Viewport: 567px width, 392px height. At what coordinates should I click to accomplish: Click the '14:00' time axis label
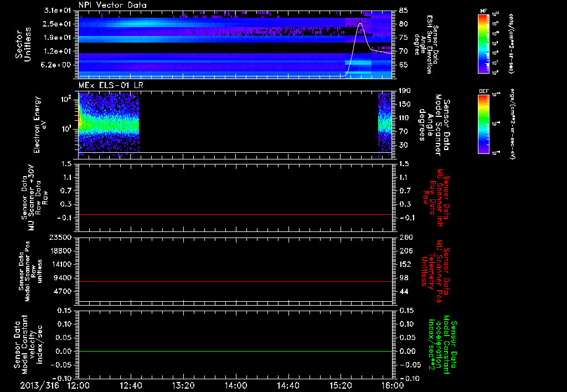[x=236, y=385]
